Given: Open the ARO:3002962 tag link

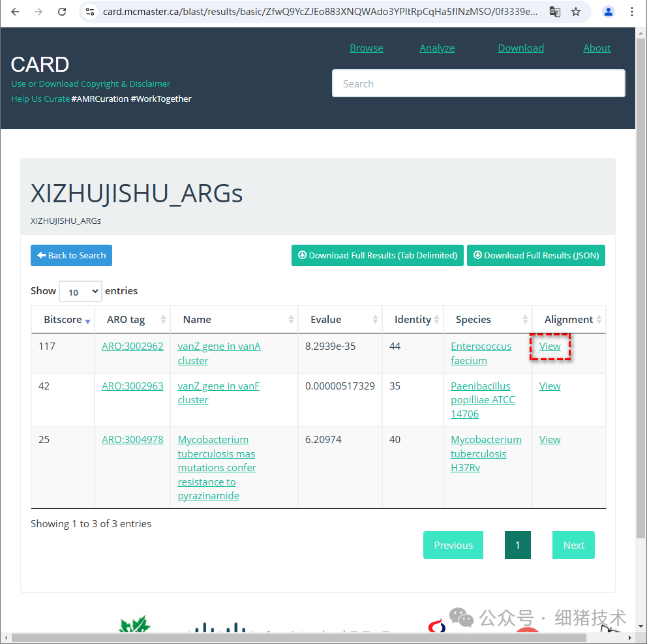Looking at the screenshot, I should click(132, 346).
